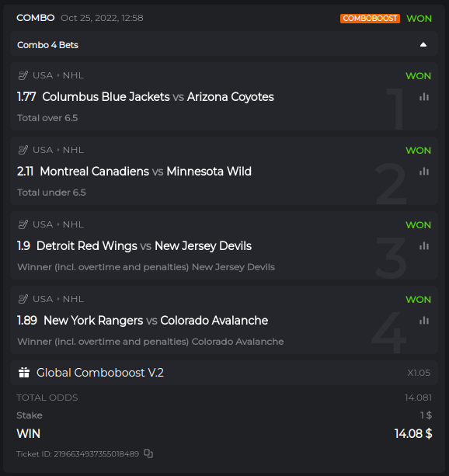
Task: Open New York Rangers vs Colorado Avalanche
Action: pos(156,320)
